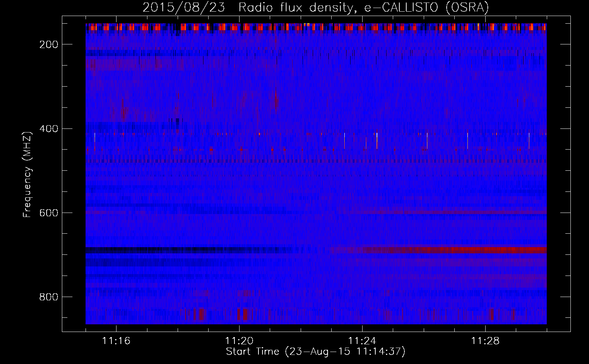Click the 600 frequency tick label
Viewport: 589px width, 364px height.
49,213
